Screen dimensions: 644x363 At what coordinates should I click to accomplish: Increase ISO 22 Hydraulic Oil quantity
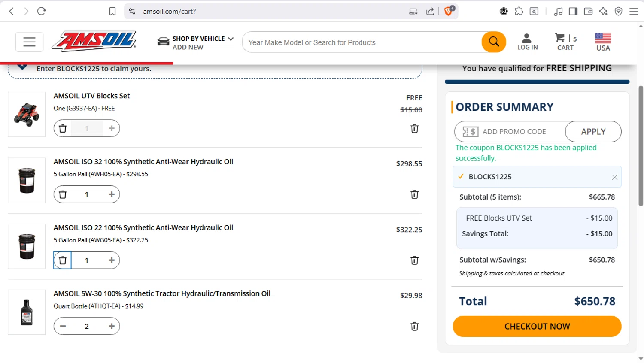click(x=112, y=260)
